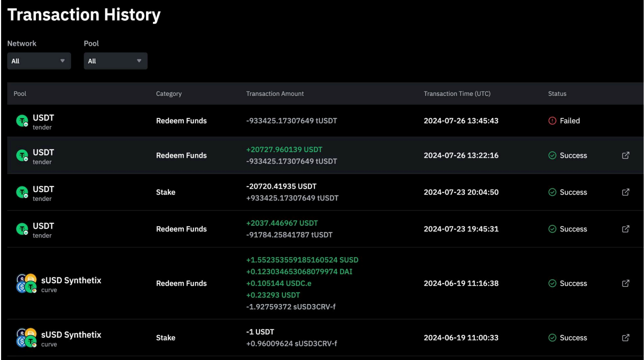Open external link for 2024-06-19 11:00:33 stake
The height and width of the screenshot is (360, 644).
(x=625, y=338)
